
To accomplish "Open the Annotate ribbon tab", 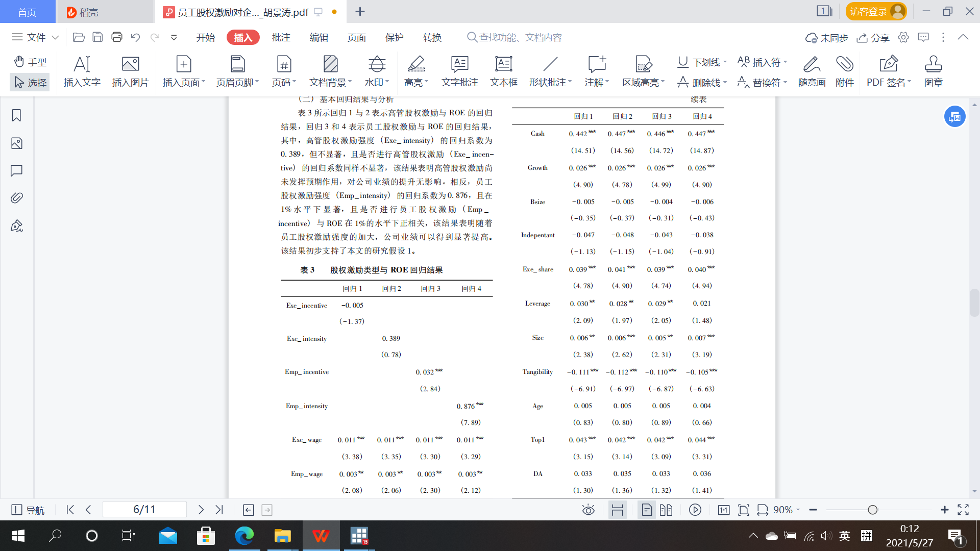I will (281, 37).
